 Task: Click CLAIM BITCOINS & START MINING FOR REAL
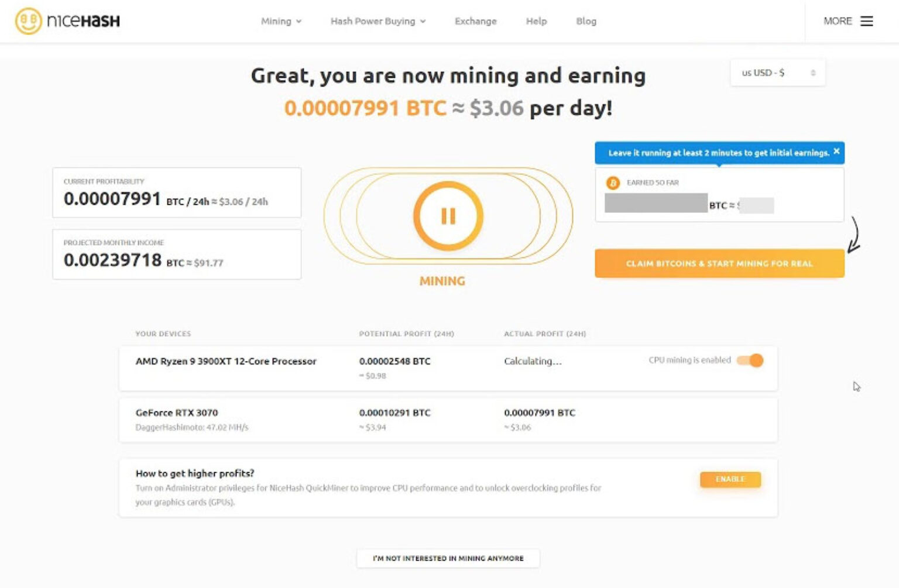pos(719,263)
